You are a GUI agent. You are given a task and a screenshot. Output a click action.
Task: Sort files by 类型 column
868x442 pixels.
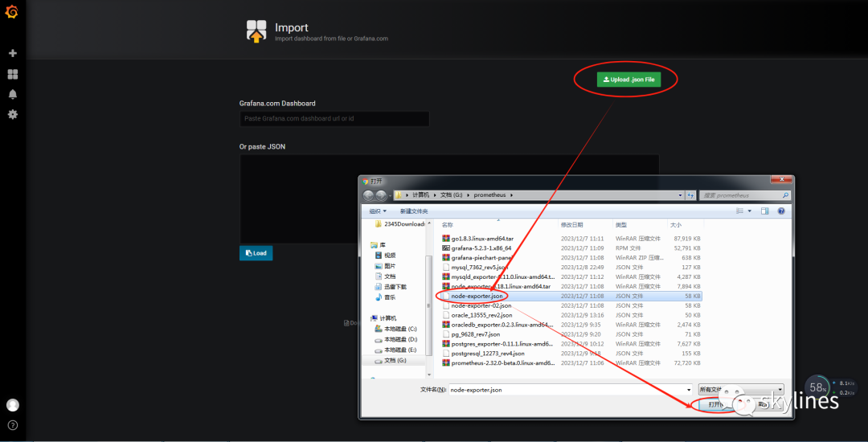tap(621, 225)
